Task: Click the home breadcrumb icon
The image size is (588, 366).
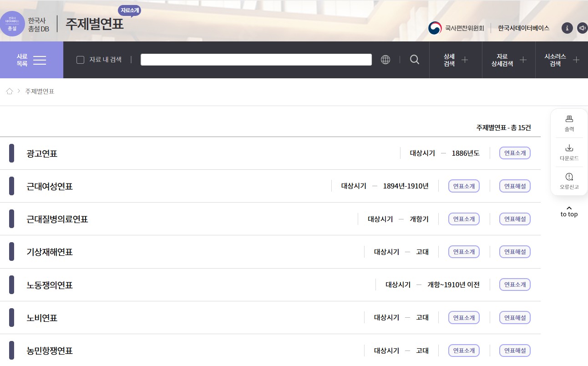Action: click(x=10, y=91)
